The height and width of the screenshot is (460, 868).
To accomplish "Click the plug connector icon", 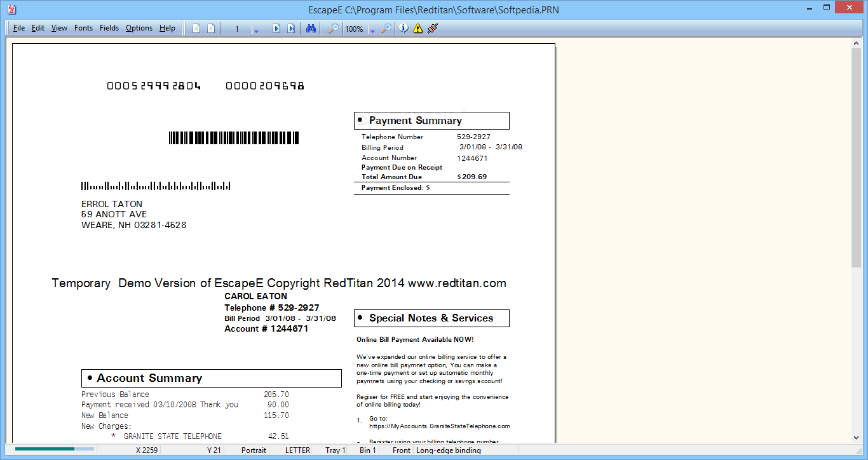I will click(x=433, y=29).
